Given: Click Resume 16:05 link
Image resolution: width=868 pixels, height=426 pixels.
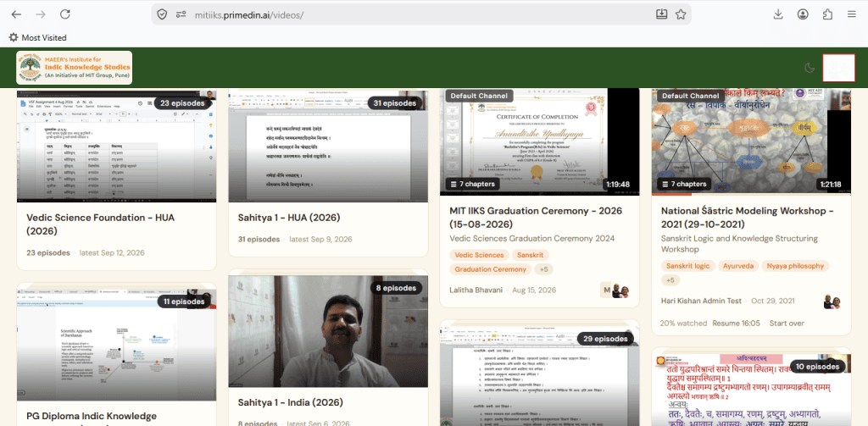Looking at the screenshot, I should click(736, 323).
